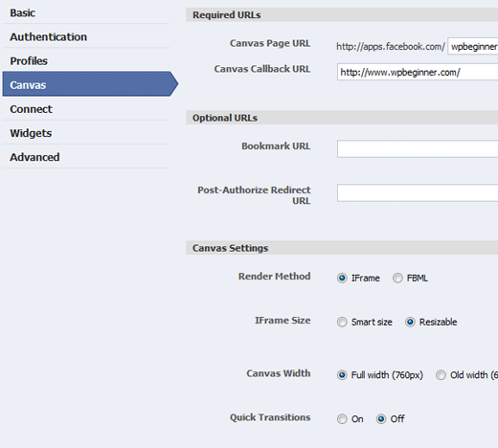Viewport: 498px width, 448px height.
Task: Click the Bookmark URL label
Action: point(276,146)
